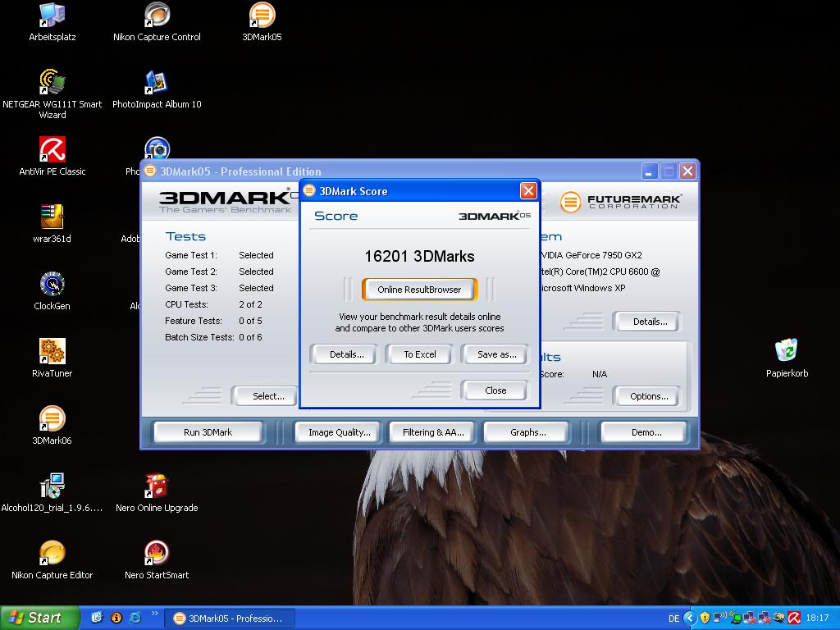Click the yellow security shield tray icon
840x630 pixels.
[x=705, y=619]
